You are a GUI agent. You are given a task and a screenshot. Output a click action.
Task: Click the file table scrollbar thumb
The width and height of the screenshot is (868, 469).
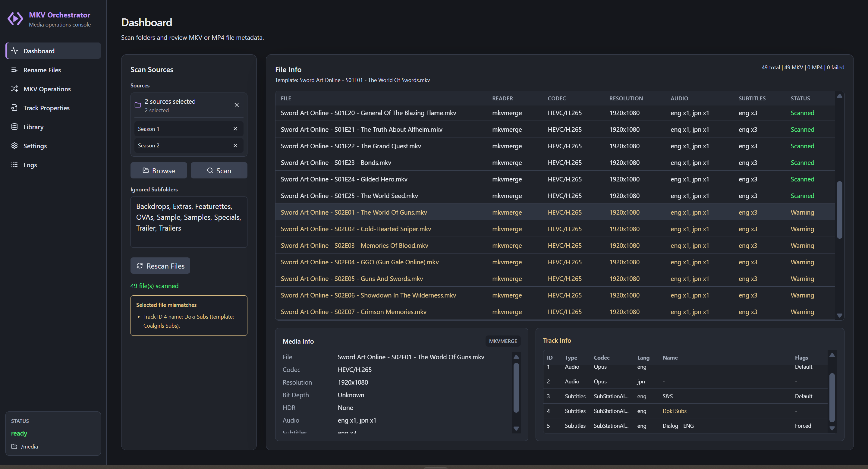(x=840, y=210)
